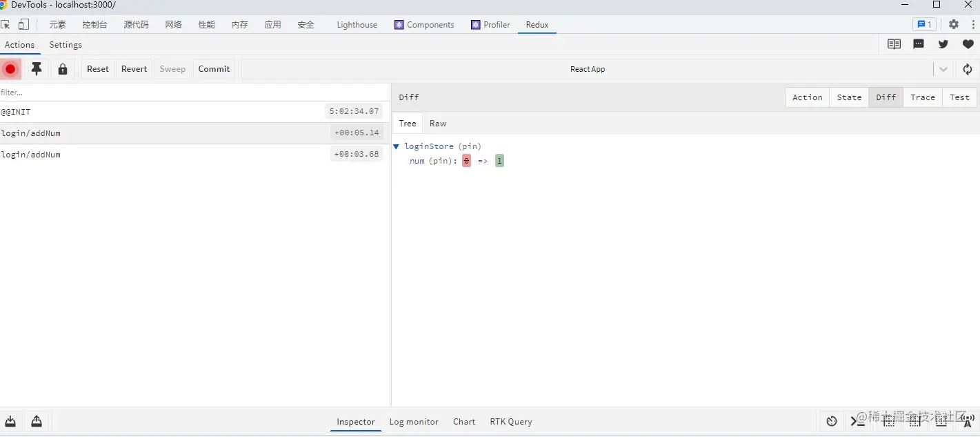The image size is (980, 437).
Task: Open the DevTools Redux panel tab
Action: (537, 25)
